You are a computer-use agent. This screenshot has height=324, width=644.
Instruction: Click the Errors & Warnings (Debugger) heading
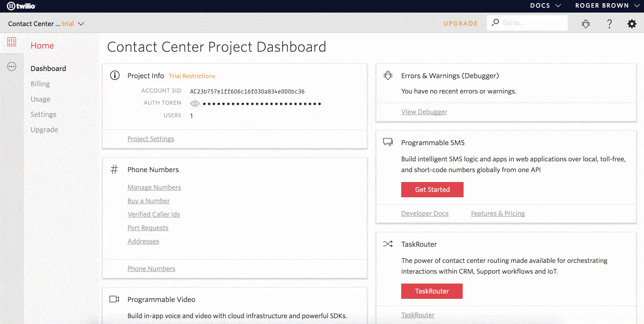click(x=450, y=75)
